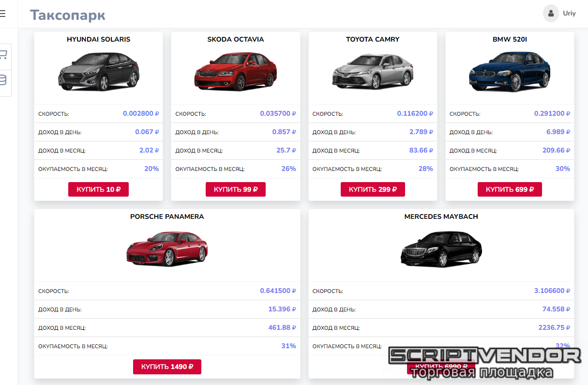Click the Hyundai Solaris car image
The width and height of the screenshot is (588, 385).
(x=99, y=72)
